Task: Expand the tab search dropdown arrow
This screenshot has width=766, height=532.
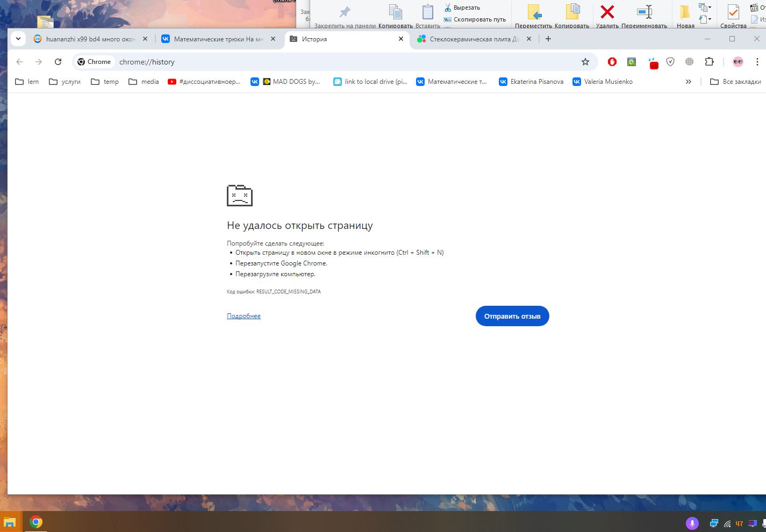Action: 18,39
